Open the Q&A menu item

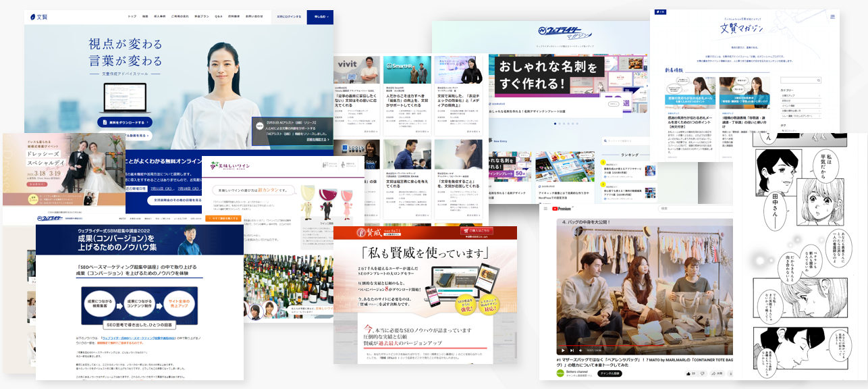click(x=218, y=16)
